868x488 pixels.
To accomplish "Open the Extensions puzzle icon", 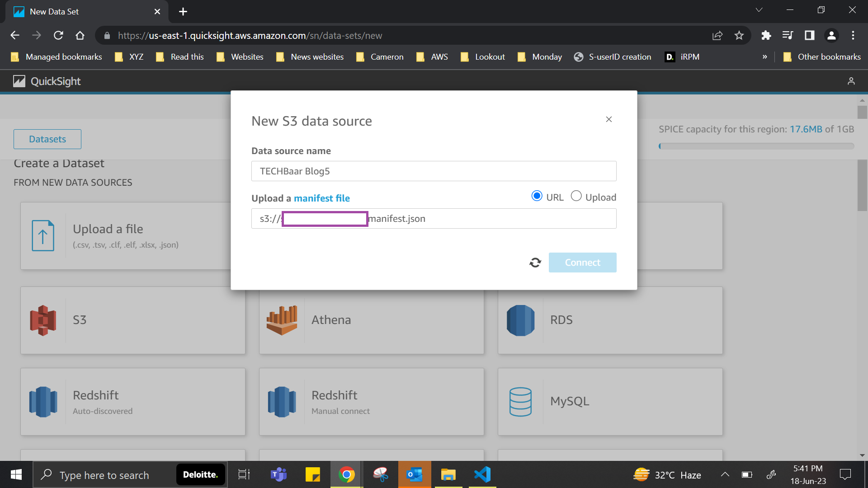I will click(766, 35).
